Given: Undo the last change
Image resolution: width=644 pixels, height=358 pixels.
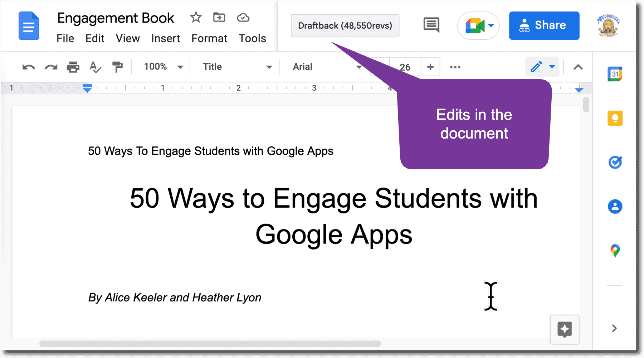Looking at the screenshot, I should point(28,67).
